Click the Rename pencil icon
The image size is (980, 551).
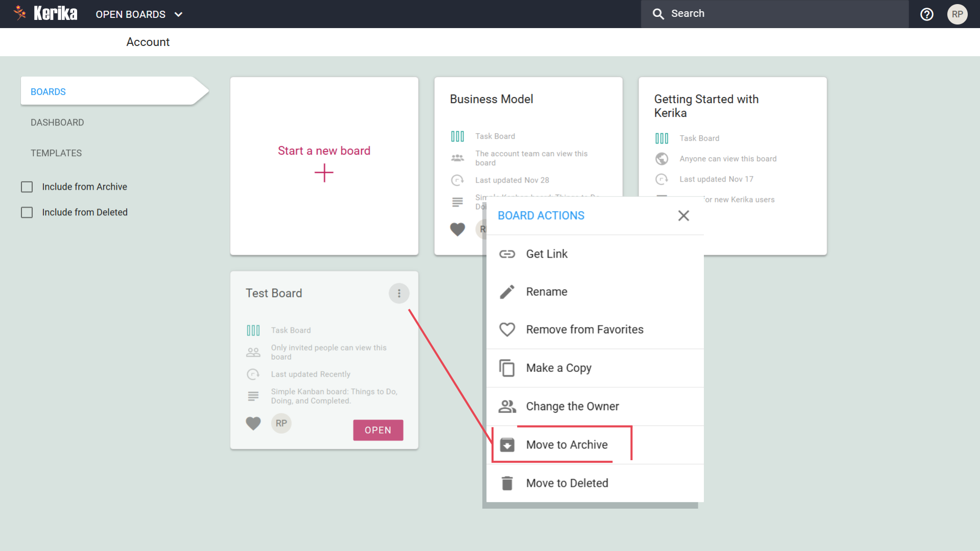(507, 292)
